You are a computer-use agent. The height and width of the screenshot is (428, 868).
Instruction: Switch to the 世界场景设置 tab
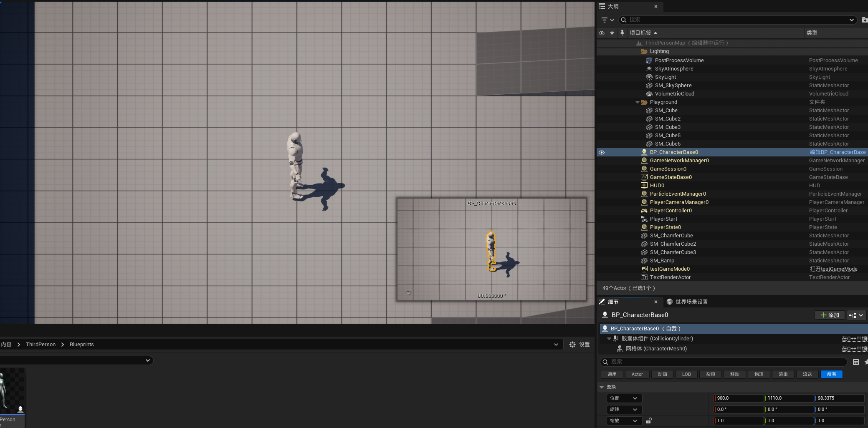click(x=687, y=302)
